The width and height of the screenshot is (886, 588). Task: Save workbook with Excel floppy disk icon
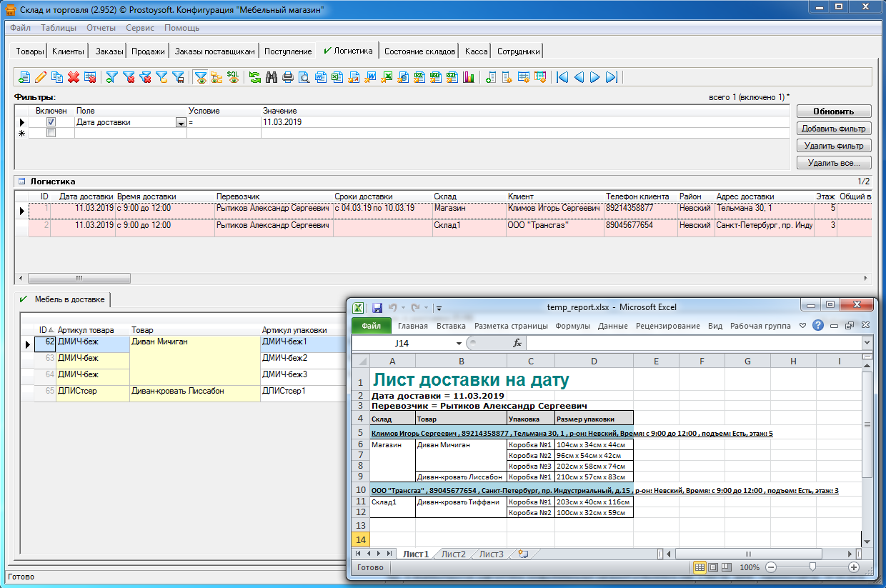pyautogui.click(x=377, y=307)
